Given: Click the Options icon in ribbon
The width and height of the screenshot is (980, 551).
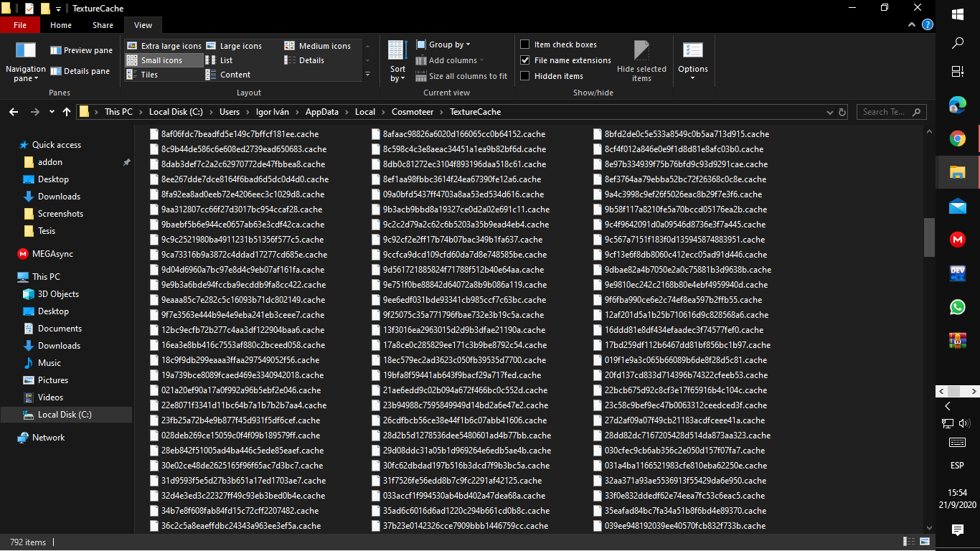Looking at the screenshot, I should (693, 52).
